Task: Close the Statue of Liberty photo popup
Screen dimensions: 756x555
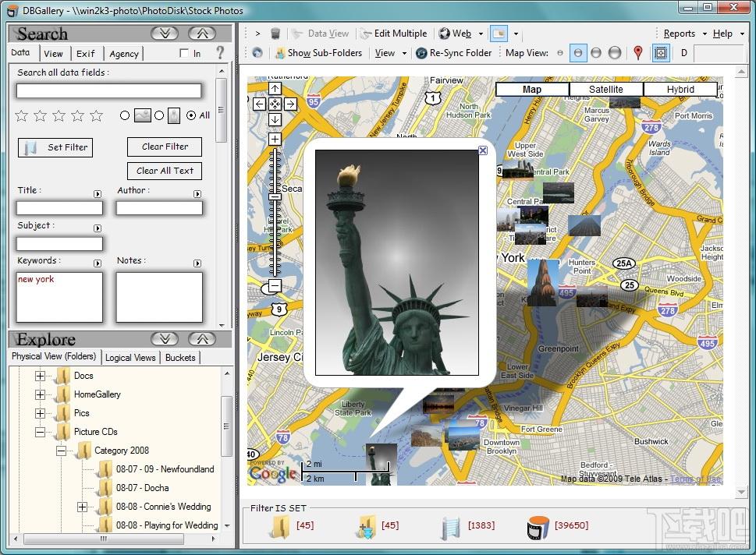Action: pyautogui.click(x=483, y=150)
